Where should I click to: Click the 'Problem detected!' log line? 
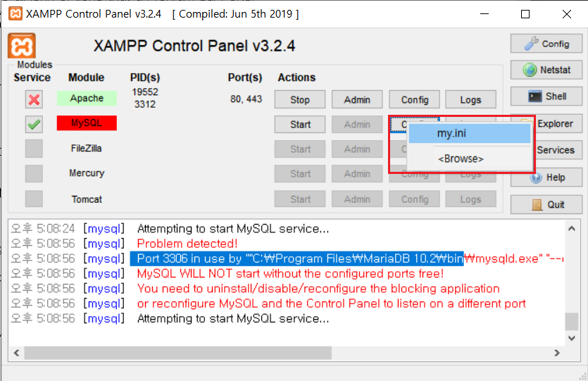click(x=187, y=244)
